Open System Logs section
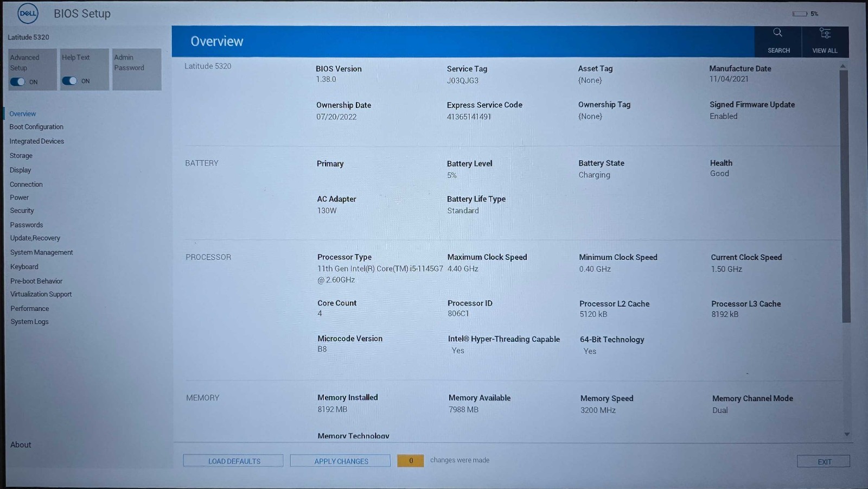The image size is (868, 489). 30,322
